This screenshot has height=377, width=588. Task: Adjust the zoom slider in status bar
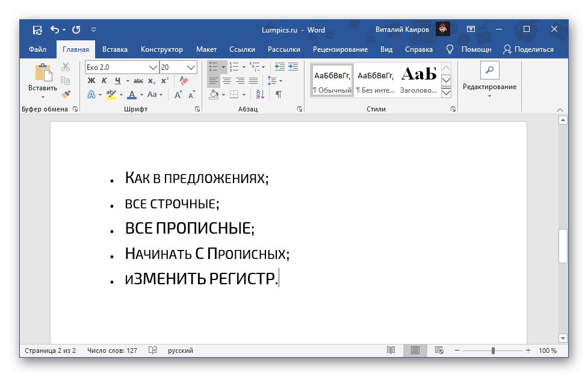494,350
